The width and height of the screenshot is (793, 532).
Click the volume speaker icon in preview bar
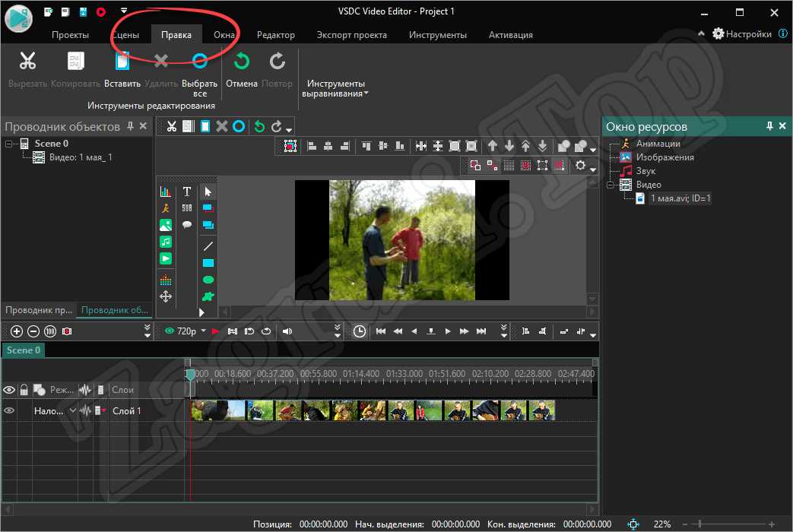(287, 331)
